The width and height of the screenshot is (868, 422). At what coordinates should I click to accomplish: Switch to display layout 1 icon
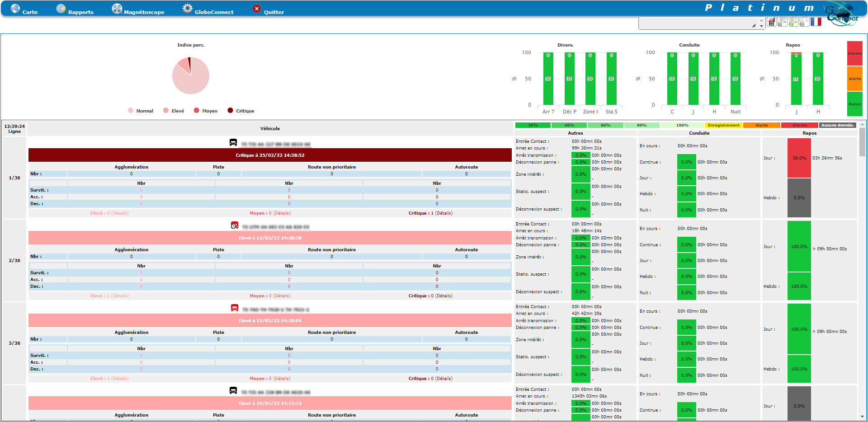point(783,22)
